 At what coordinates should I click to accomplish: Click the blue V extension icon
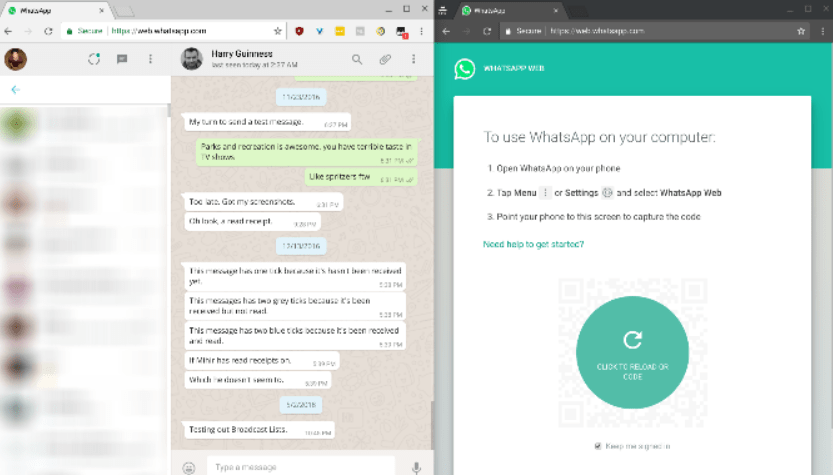click(319, 31)
